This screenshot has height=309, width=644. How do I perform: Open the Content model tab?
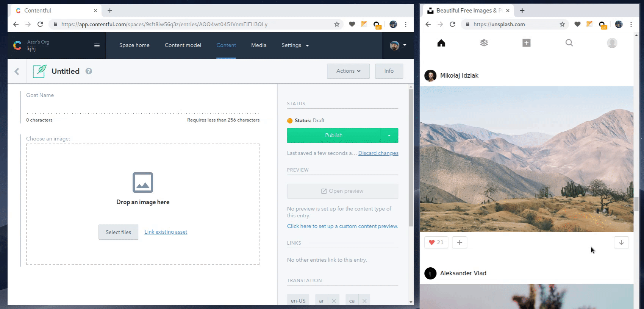183,45
